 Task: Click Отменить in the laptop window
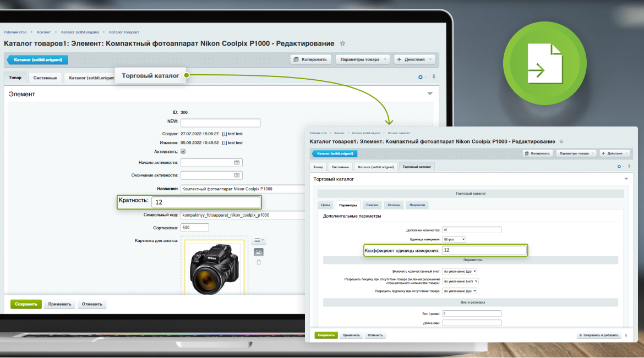[92, 304]
